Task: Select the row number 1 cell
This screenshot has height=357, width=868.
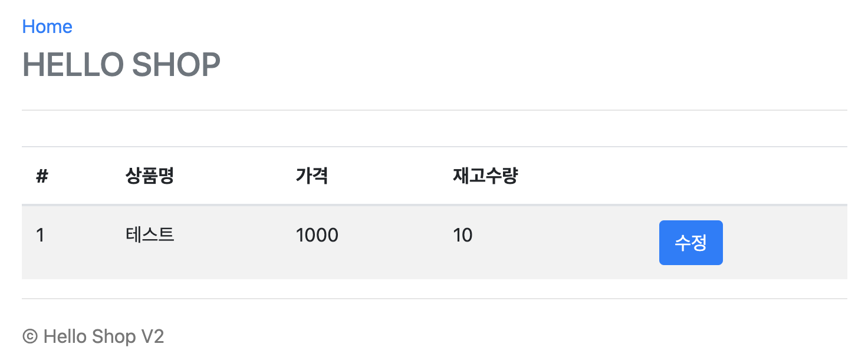Action: tap(40, 235)
